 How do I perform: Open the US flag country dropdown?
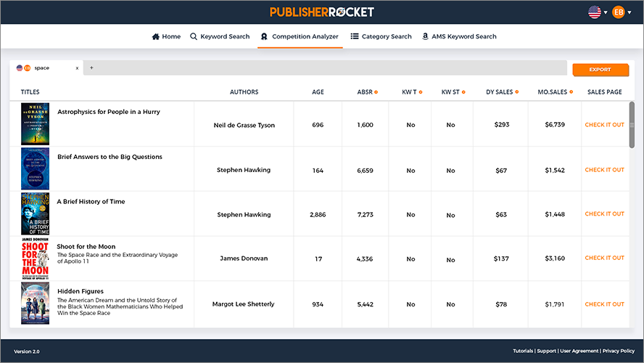(598, 12)
